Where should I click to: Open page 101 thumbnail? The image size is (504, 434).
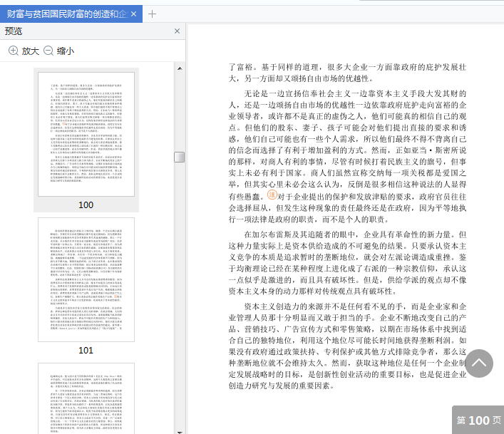pyautogui.click(x=86, y=280)
